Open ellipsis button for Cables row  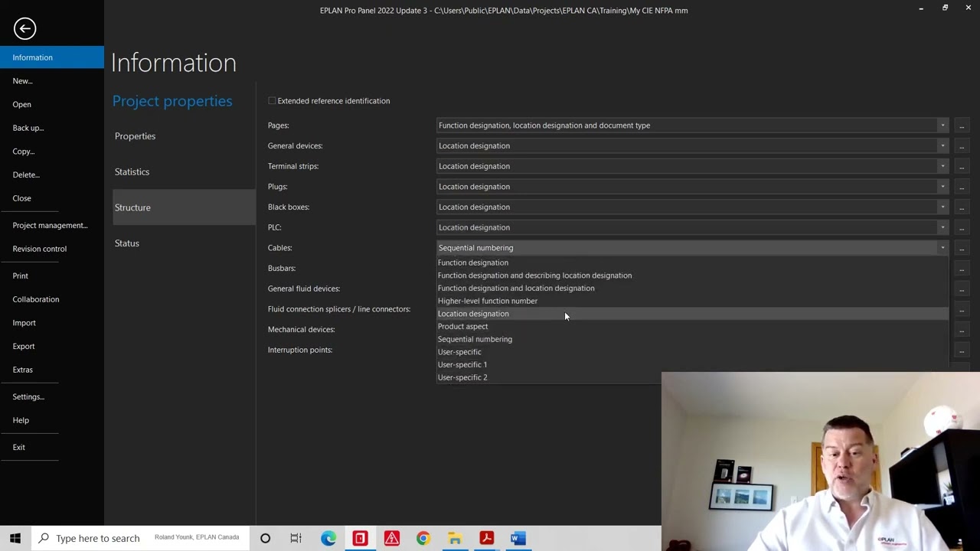click(x=962, y=248)
